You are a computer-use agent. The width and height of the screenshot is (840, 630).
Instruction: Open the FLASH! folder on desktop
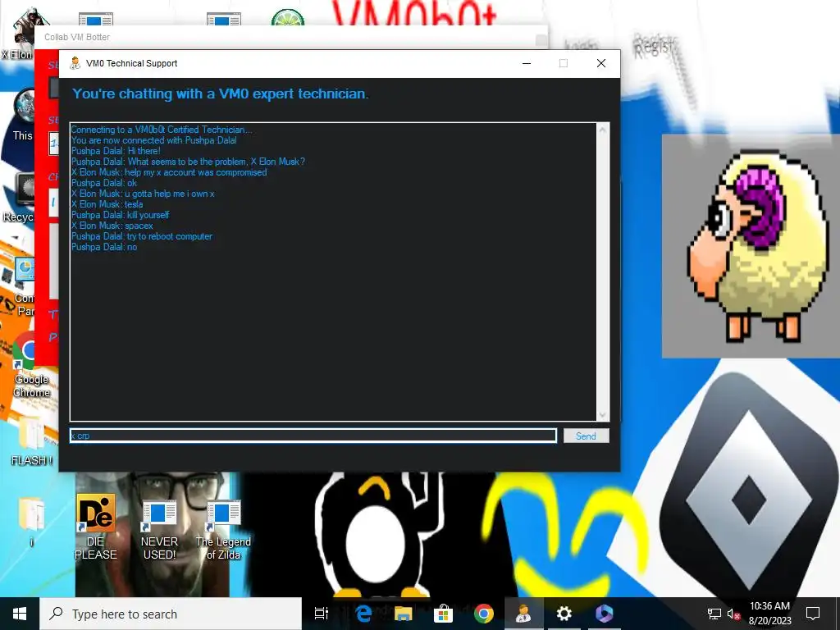31,442
